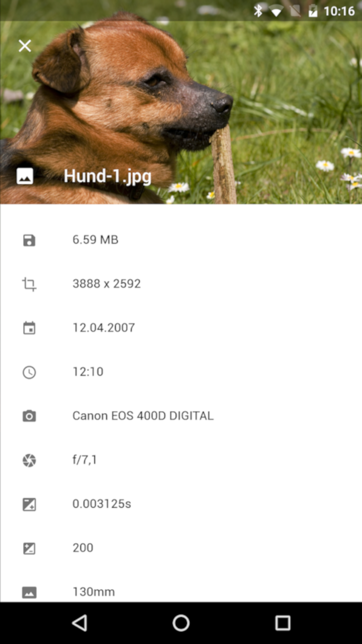Select the f/7,1 aperture value
362x644 pixels.
pyautogui.click(x=84, y=460)
